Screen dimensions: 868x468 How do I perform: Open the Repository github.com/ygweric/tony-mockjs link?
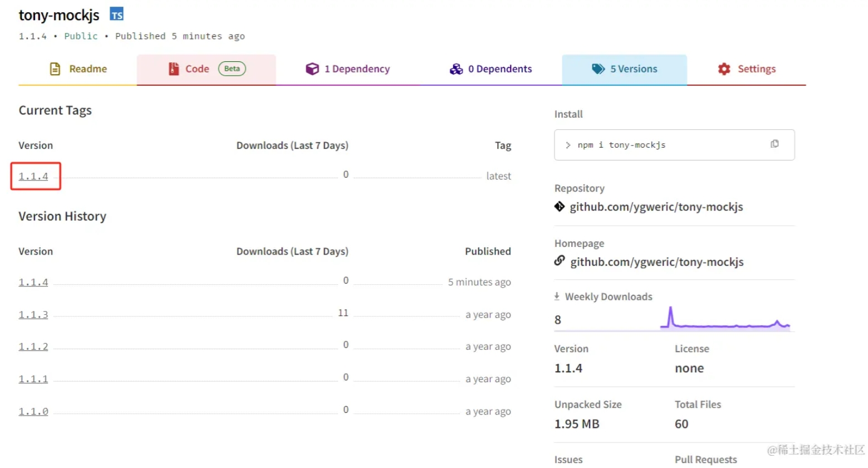[x=656, y=207]
